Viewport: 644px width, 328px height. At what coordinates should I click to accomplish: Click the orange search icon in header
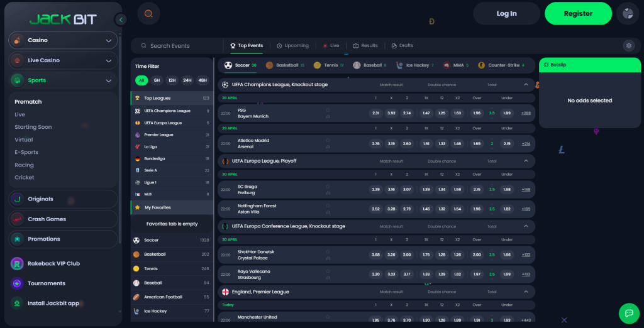tap(148, 13)
